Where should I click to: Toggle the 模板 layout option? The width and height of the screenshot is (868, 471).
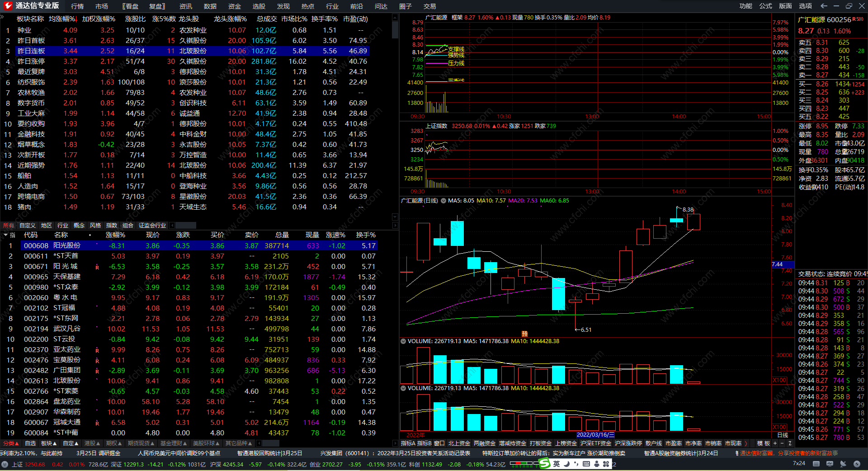tap(764, 443)
